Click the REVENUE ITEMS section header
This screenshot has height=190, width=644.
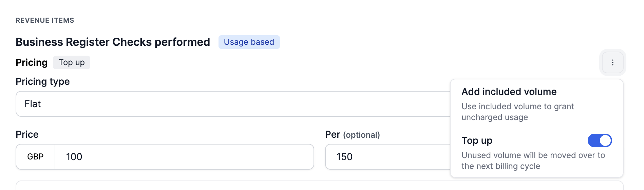[x=45, y=20]
